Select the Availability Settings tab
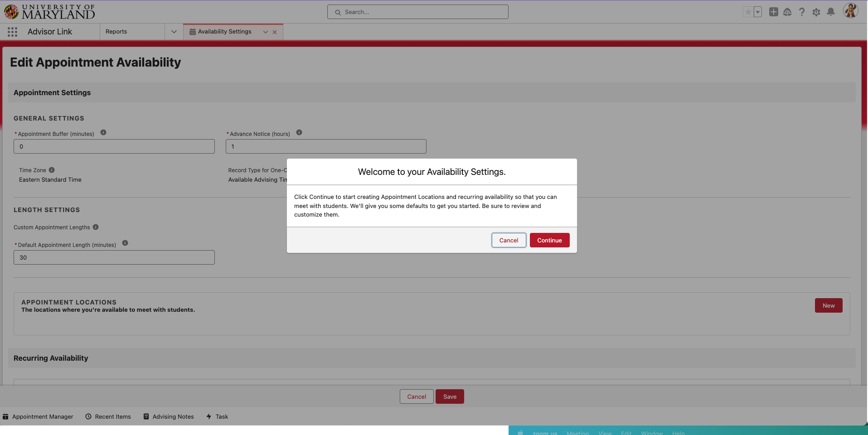The width and height of the screenshot is (868, 435). click(x=225, y=31)
